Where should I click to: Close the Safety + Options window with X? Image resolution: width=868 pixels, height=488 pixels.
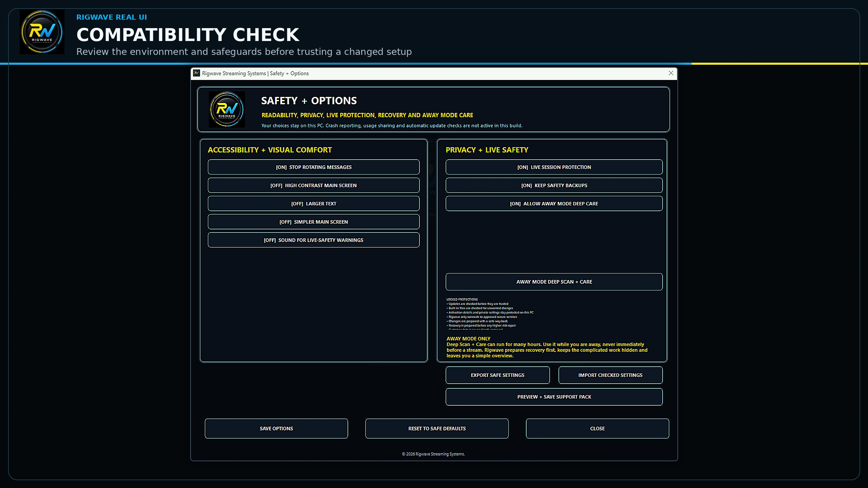(671, 73)
